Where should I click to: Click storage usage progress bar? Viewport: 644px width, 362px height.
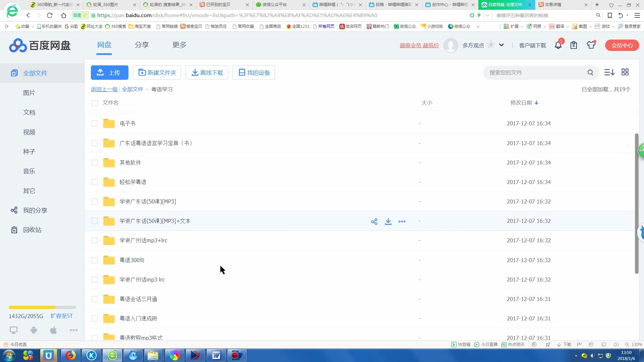coord(43,307)
